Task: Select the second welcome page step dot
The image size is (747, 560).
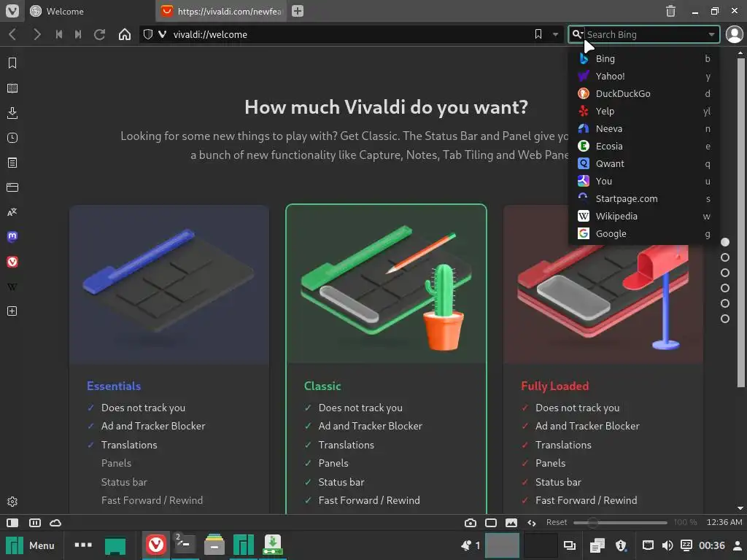Action: pyautogui.click(x=725, y=257)
